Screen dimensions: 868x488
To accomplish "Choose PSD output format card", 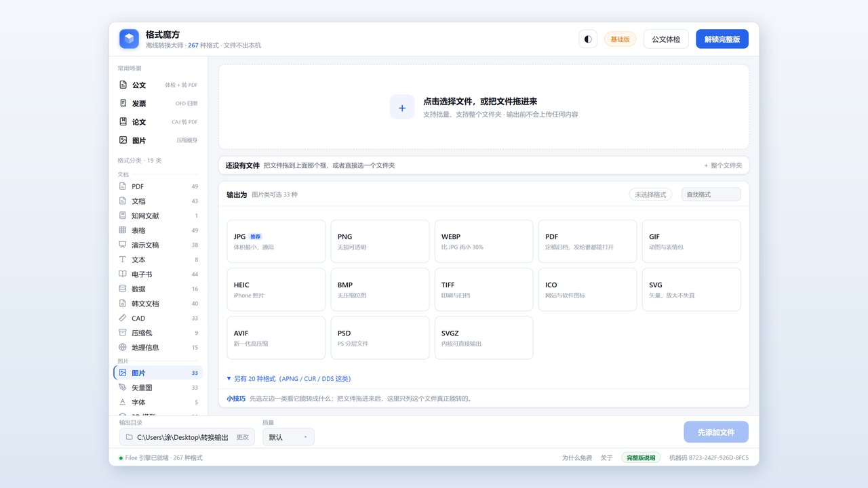I will [380, 338].
